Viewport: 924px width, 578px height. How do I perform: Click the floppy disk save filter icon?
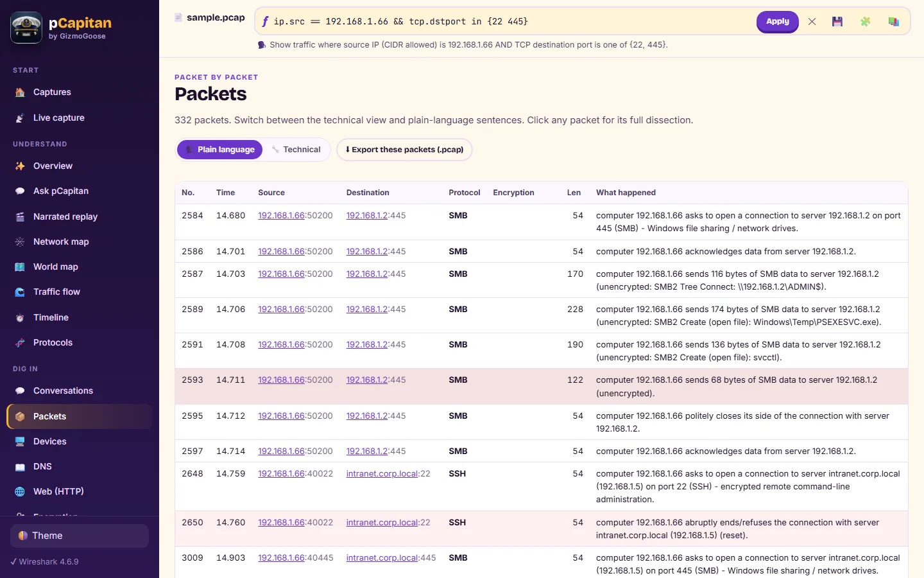(x=837, y=22)
